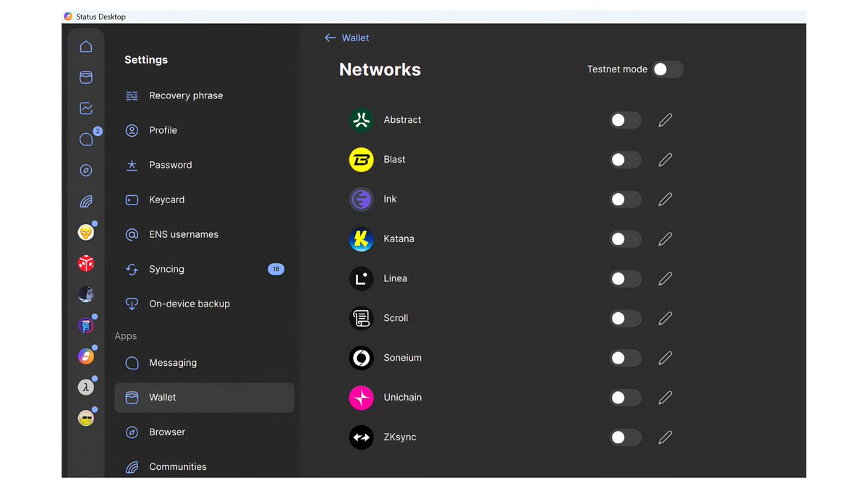The height and width of the screenshot is (488, 868).
Task: Open Wallet from the left navigation bar
Action: point(86,77)
